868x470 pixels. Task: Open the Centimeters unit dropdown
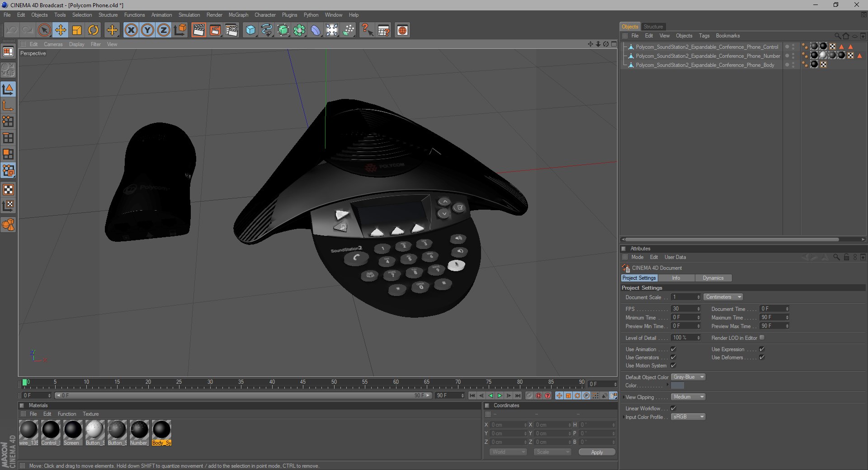pos(723,297)
